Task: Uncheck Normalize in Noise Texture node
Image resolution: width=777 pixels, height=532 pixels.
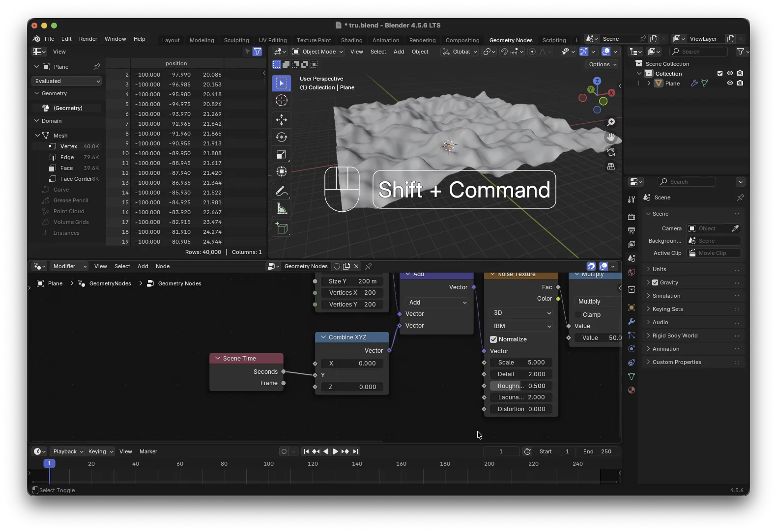Action: pos(493,339)
